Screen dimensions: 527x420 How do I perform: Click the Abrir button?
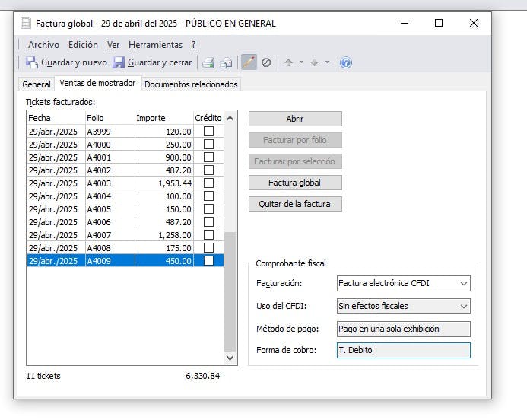click(295, 119)
